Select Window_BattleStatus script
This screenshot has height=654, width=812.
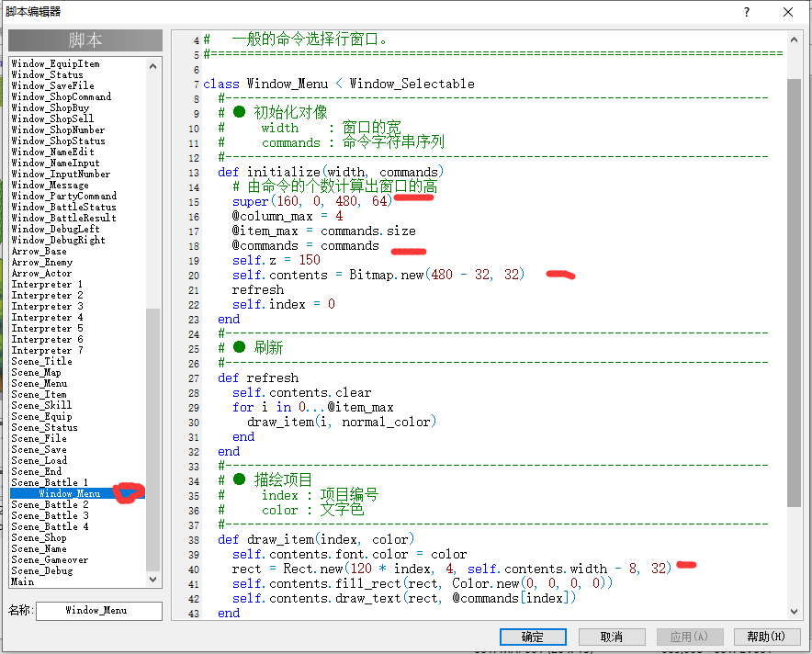(x=63, y=207)
